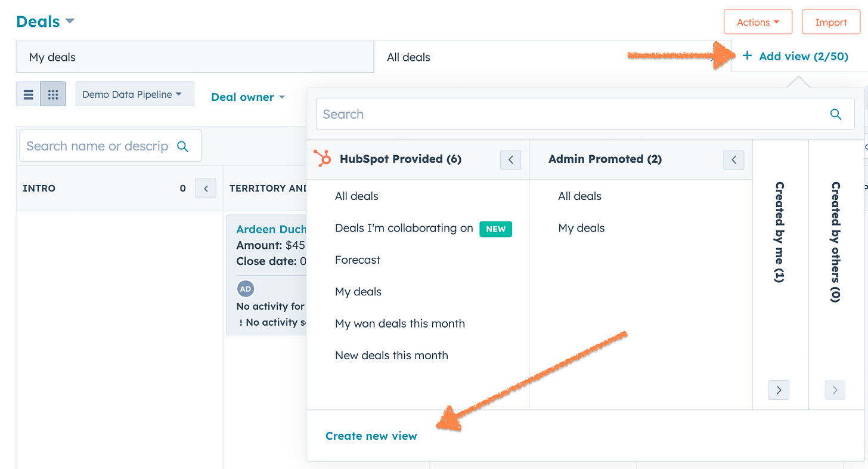Click the AD owner avatar
The image size is (868, 469).
[x=245, y=289]
